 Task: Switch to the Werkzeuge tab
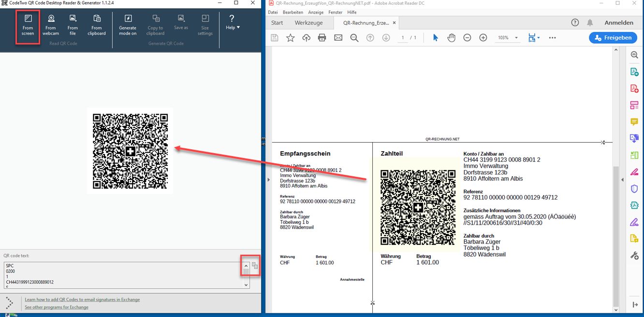309,23
